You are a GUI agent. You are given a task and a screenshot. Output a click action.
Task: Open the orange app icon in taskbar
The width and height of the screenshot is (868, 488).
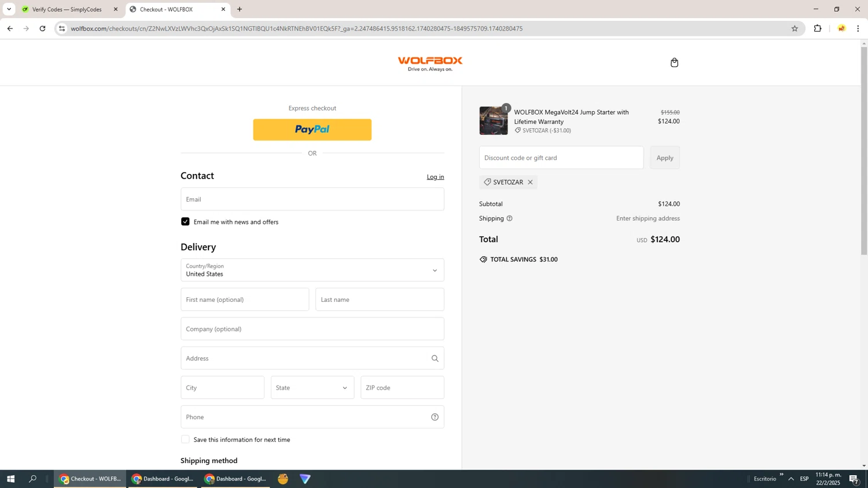pos(283,479)
